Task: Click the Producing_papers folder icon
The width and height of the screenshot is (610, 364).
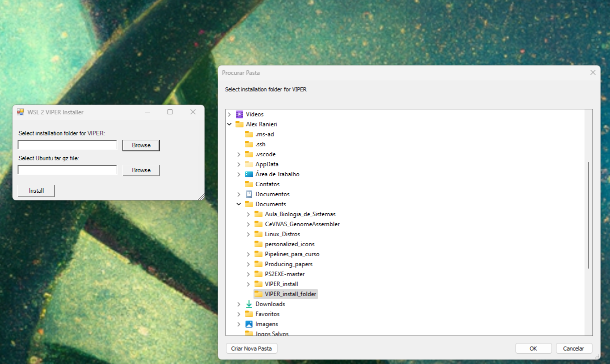Action: [x=258, y=264]
